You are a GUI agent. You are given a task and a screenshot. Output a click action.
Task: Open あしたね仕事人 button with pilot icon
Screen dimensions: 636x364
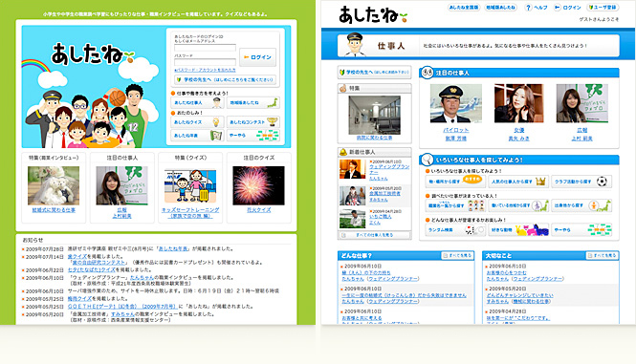[198, 103]
